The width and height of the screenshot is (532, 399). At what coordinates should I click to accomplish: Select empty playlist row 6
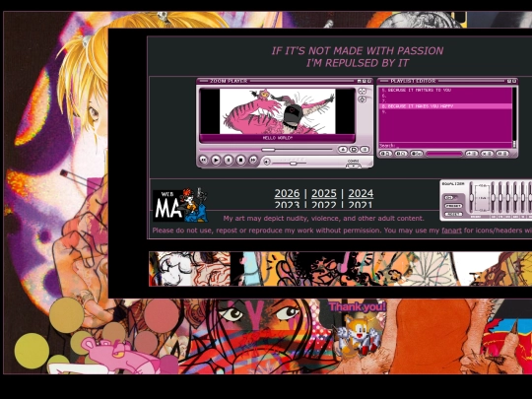point(445,96)
